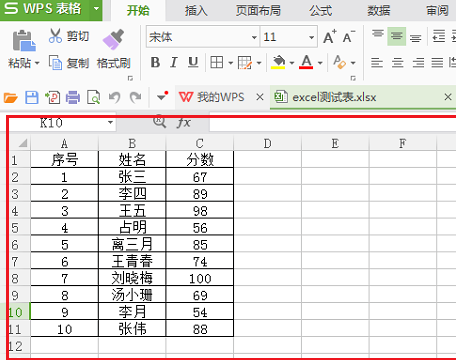Open the 公式 ribbon tab
This screenshot has height=360, width=456.
[320, 11]
